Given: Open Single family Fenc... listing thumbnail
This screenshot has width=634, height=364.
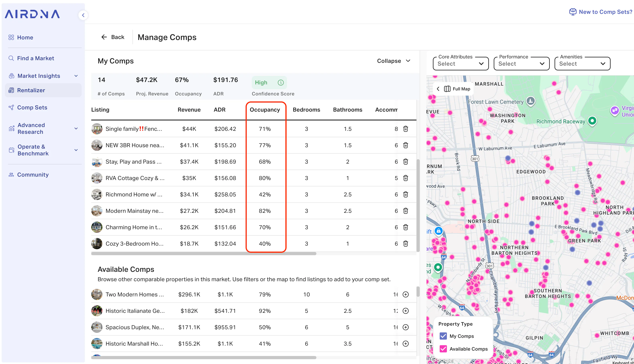Looking at the screenshot, I should [x=97, y=129].
